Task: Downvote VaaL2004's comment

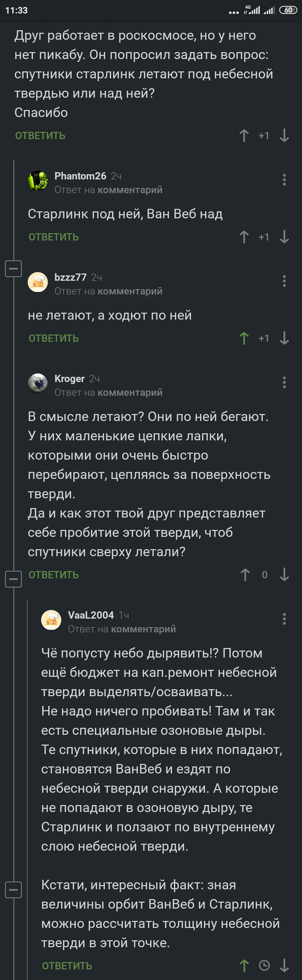Action: point(284,965)
